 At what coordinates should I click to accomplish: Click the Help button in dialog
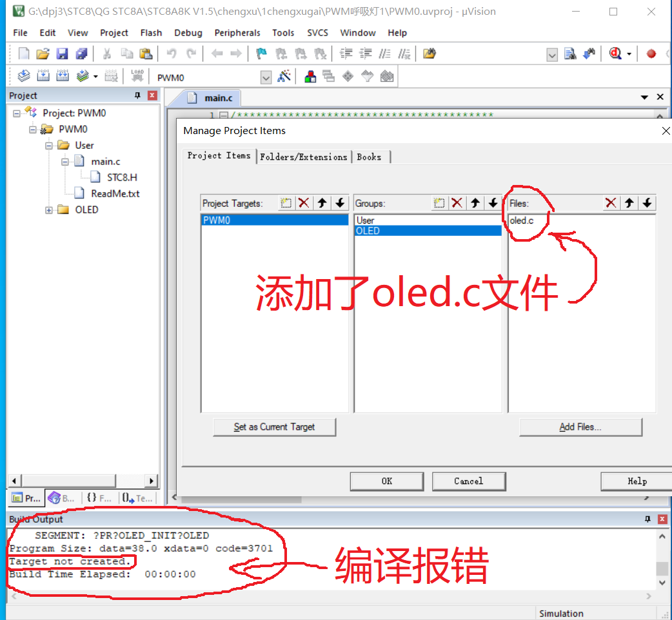(x=637, y=481)
